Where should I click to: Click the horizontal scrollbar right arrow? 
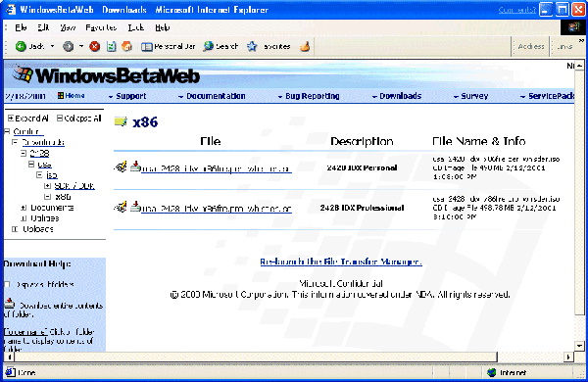569,357
